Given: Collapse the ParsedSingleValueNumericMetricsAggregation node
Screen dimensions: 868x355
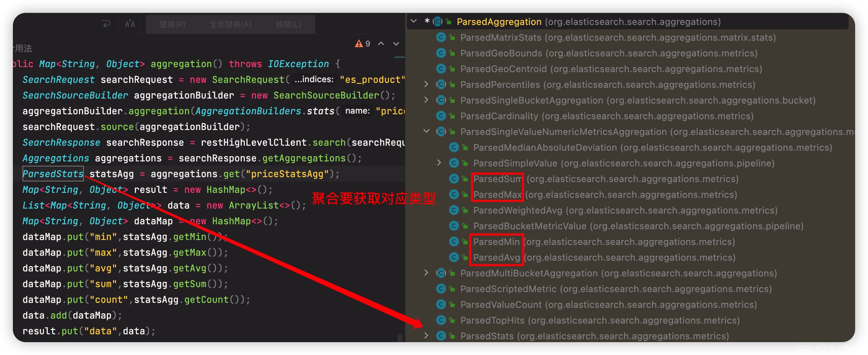Looking at the screenshot, I should pos(426,131).
